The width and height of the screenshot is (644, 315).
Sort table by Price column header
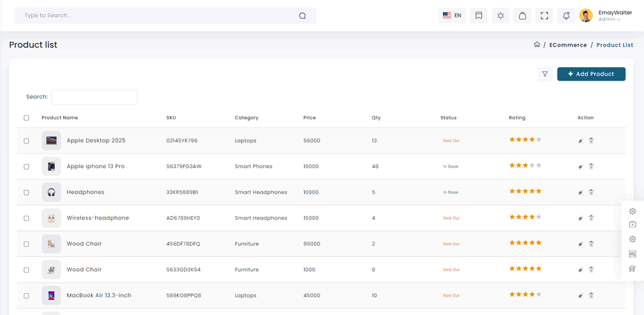310,118
